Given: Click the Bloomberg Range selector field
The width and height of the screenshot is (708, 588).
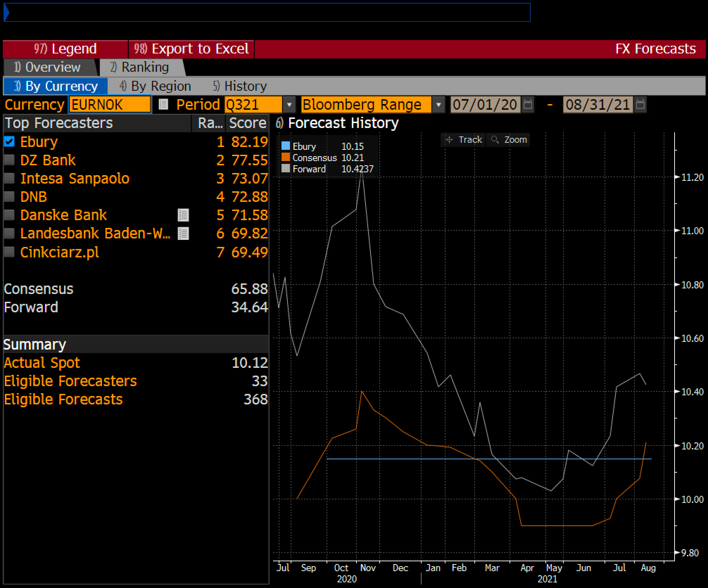Looking at the screenshot, I should click(366, 104).
